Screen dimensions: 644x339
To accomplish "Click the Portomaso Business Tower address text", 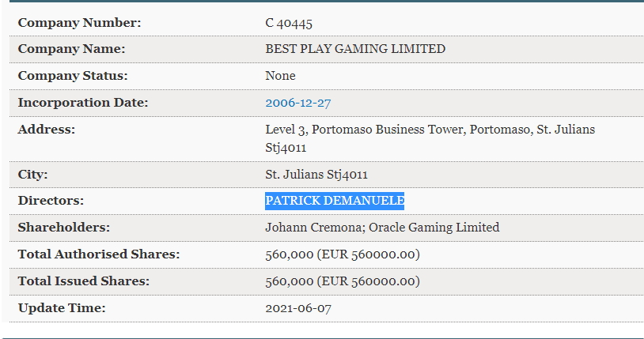I will point(430,138).
